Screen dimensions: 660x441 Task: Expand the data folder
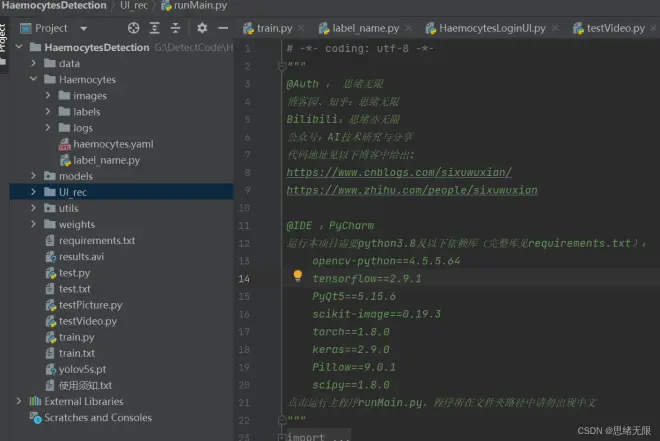(x=34, y=63)
